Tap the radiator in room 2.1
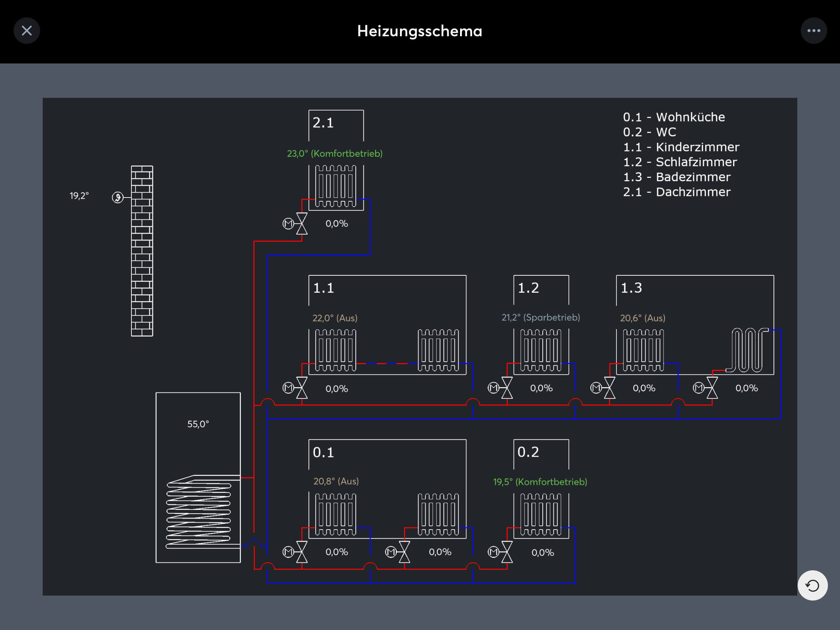Screen dimensions: 840x630 point(336,187)
